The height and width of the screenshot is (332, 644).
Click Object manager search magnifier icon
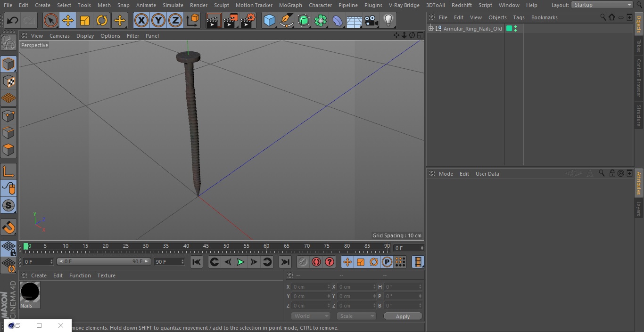(603, 17)
